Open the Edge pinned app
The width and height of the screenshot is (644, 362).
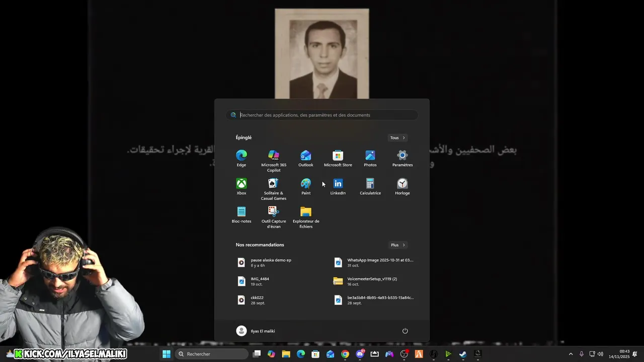tap(242, 158)
